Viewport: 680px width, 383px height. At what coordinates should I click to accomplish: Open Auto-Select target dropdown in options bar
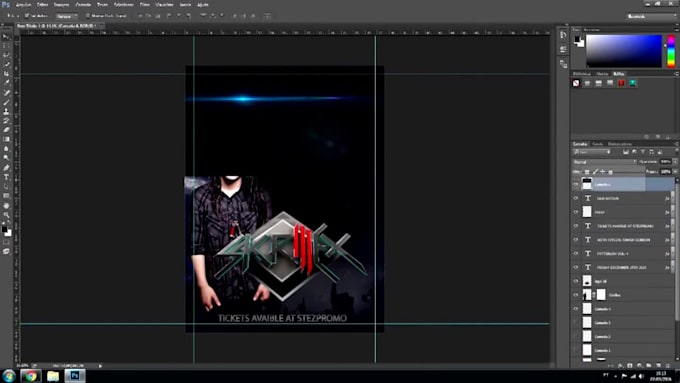(x=66, y=16)
